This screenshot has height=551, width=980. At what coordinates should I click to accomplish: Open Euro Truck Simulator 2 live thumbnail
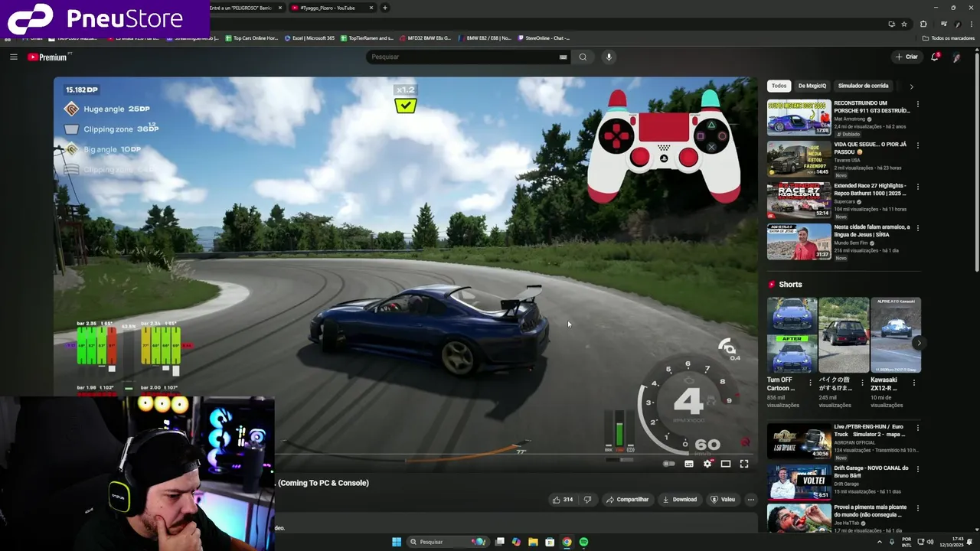tap(799, 441)
